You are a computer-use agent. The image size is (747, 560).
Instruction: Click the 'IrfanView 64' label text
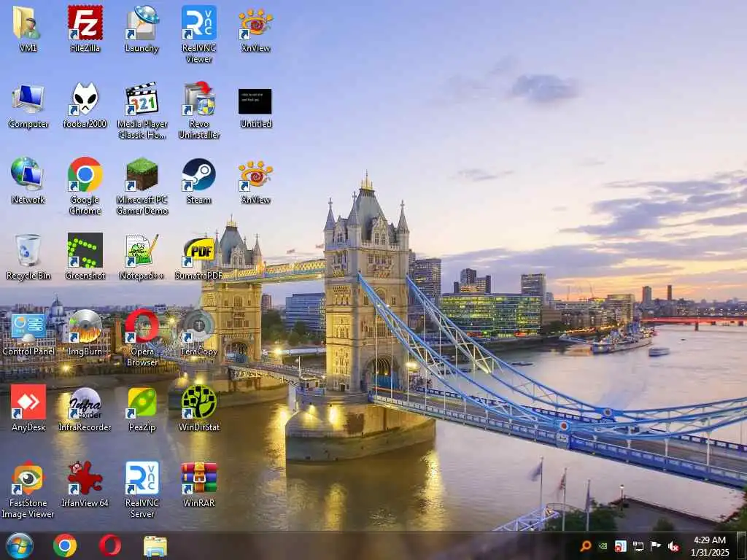tap(85, 503)
